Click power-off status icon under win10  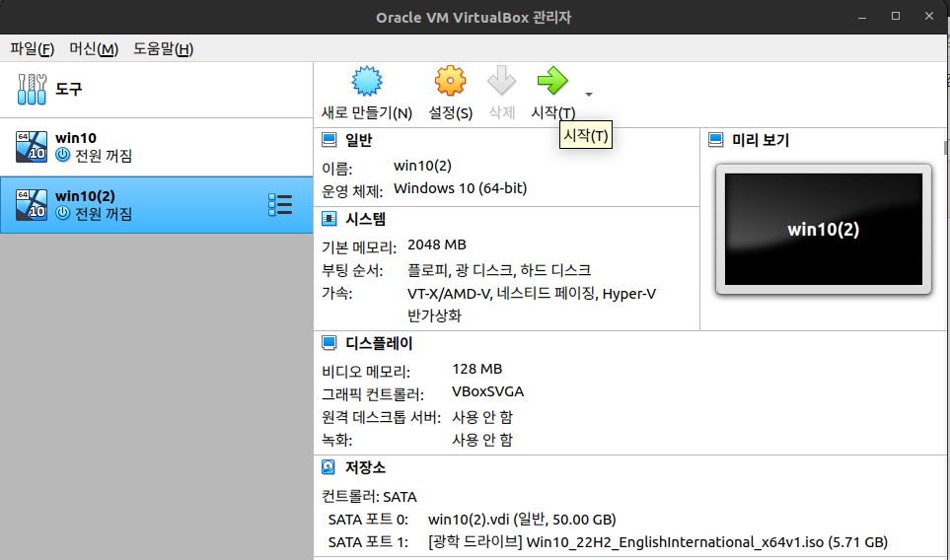62,155
